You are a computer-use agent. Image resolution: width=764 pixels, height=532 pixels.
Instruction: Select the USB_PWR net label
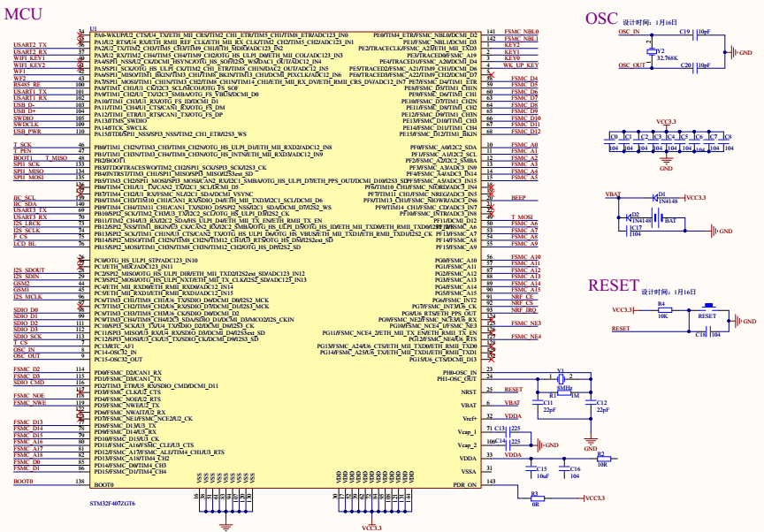(26, 131)
